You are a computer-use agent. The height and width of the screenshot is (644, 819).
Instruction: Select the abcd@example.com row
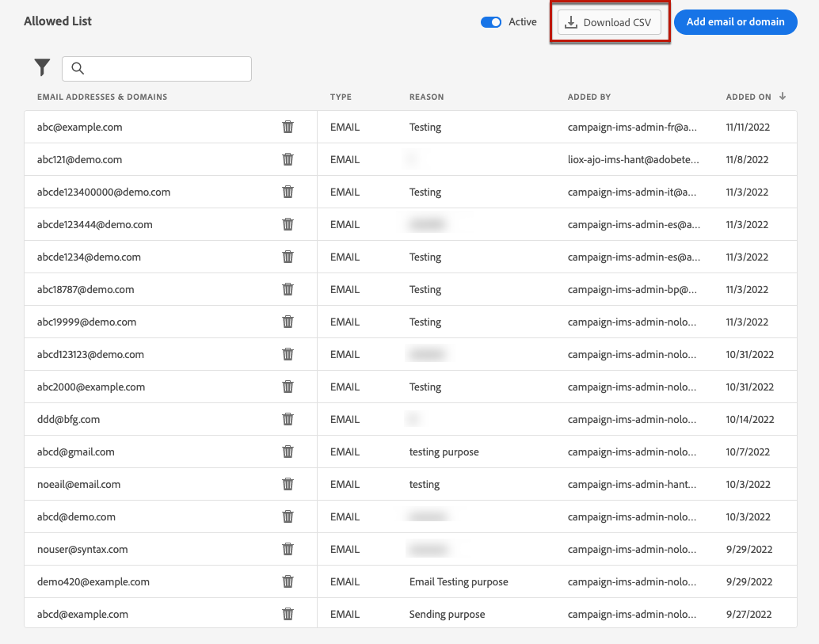click(82, 614)
